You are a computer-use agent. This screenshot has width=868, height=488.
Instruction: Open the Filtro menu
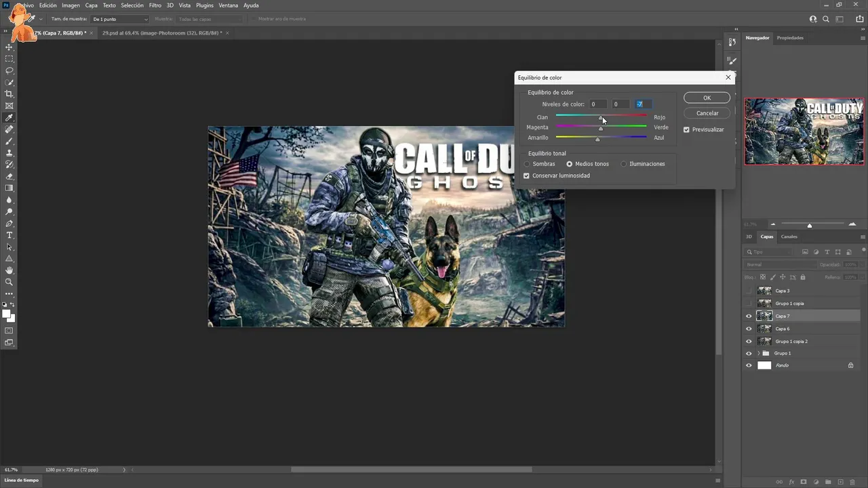(155, 5)
